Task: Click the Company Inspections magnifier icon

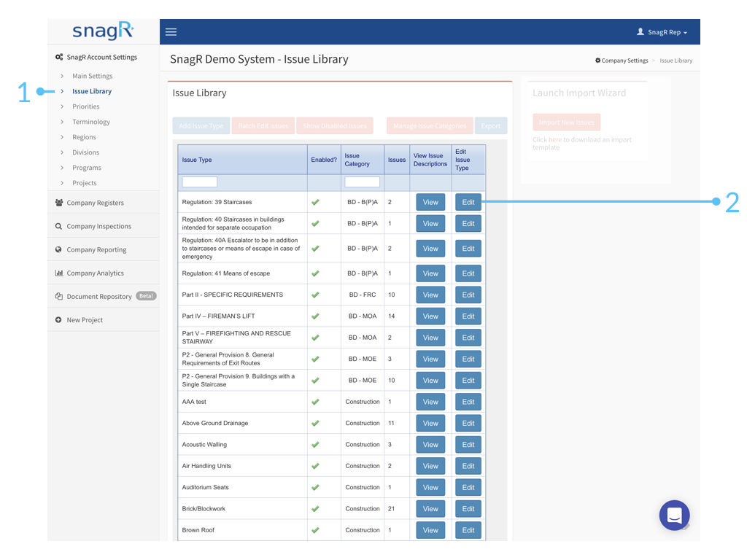Action: coord(58,226)
